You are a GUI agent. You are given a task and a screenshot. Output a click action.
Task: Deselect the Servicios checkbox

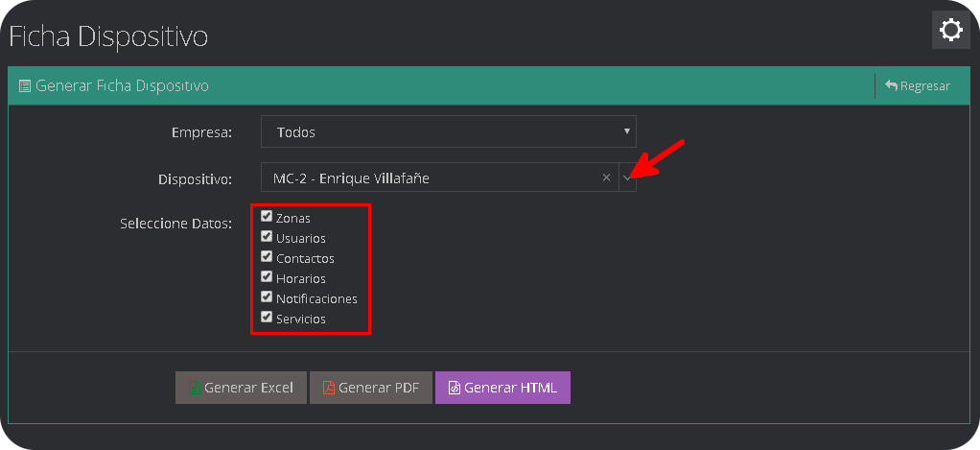pyautogui.click(x=267, y=317)
